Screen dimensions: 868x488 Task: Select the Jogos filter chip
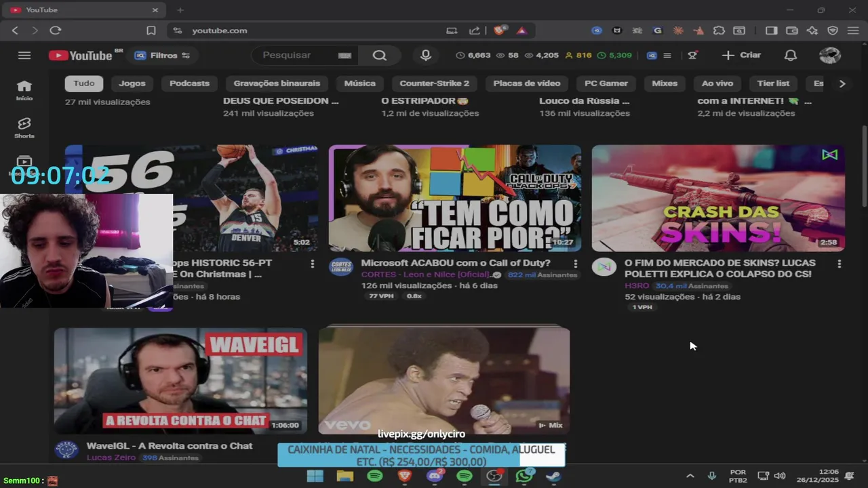[132, 83]
